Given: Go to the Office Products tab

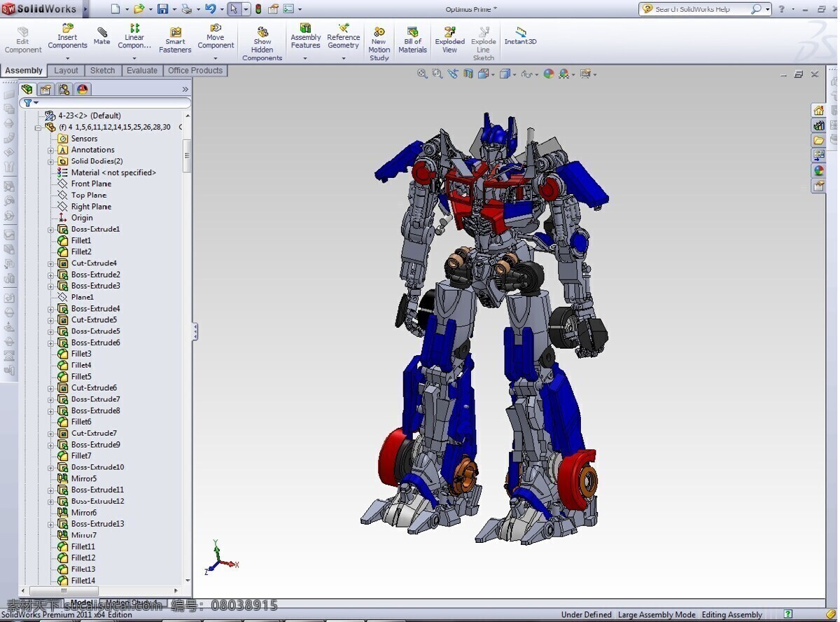Looking at the screenshot, I should (x=195, y=71).
